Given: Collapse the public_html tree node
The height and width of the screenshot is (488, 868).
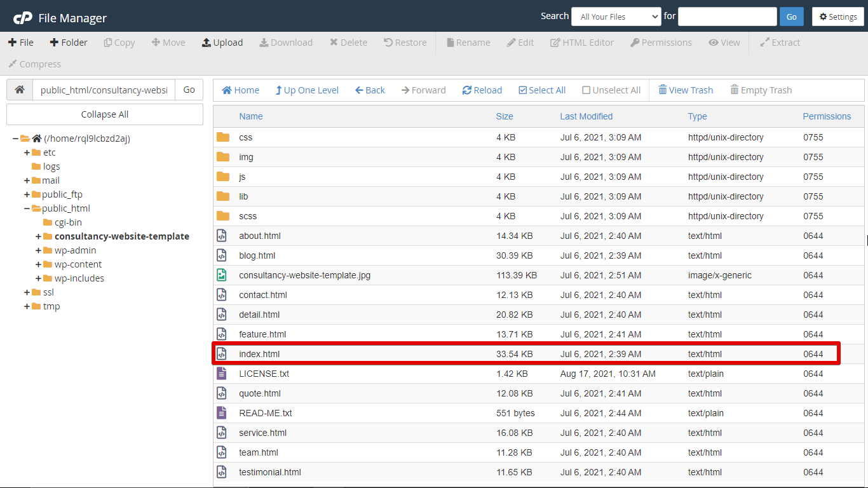Looking at the screenshot, I should (27, 208).
